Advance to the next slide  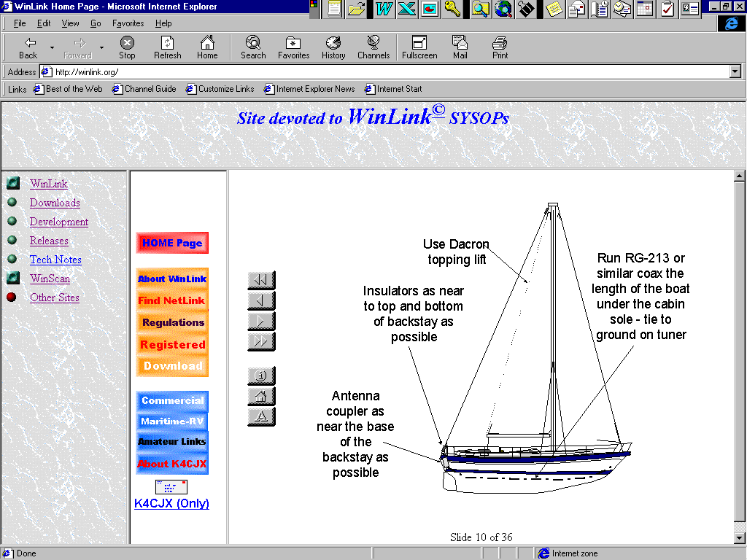261,321
